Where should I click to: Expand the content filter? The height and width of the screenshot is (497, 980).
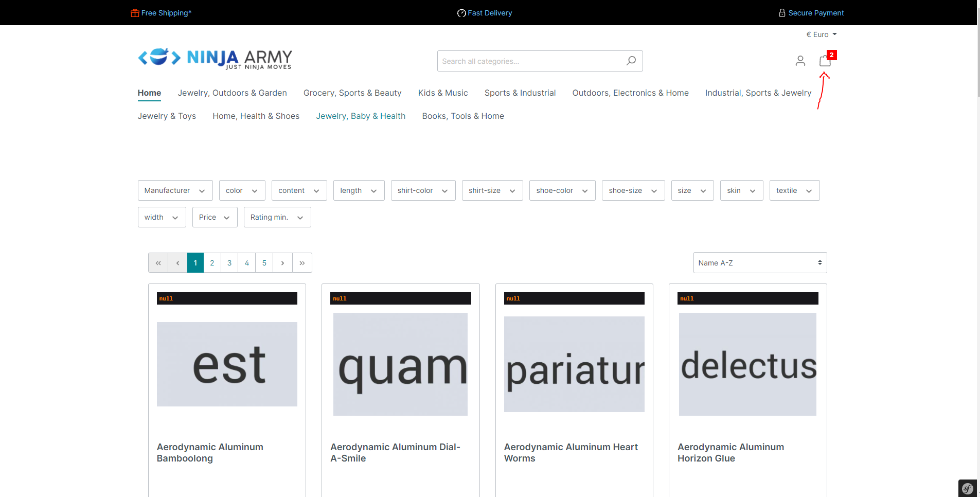[299, 190]
